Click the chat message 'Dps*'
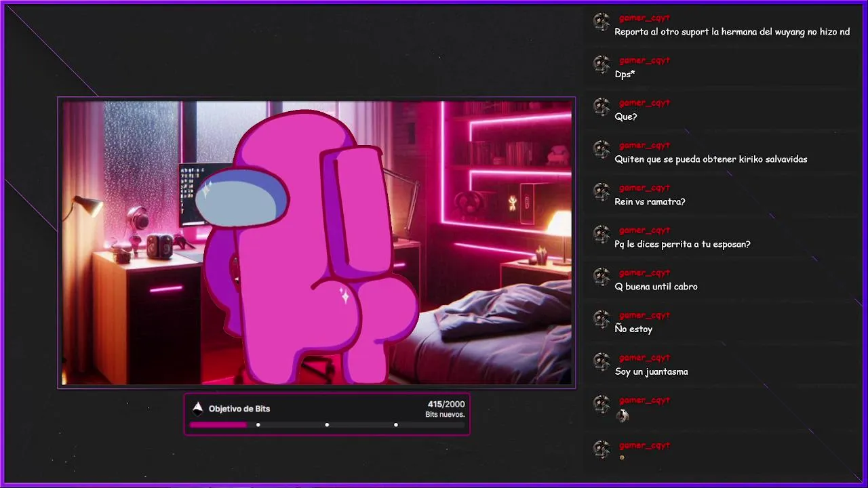The height and width of the screenshot is (488, 868). [x=625, y=75]
